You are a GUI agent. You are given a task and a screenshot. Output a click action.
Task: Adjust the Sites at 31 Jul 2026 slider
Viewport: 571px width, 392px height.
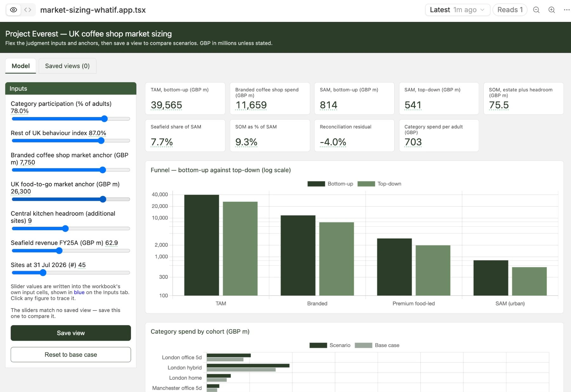[x=71, y=273]
